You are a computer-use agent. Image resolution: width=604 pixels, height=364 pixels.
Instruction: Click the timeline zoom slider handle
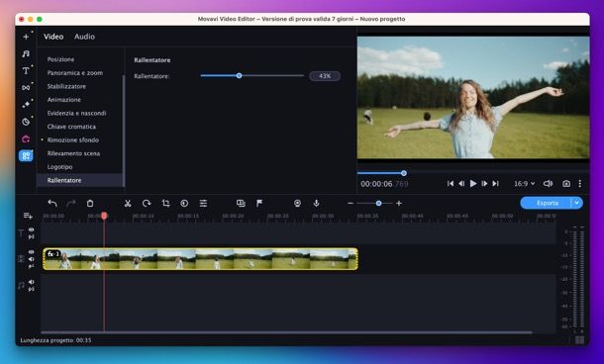(378, 203)
